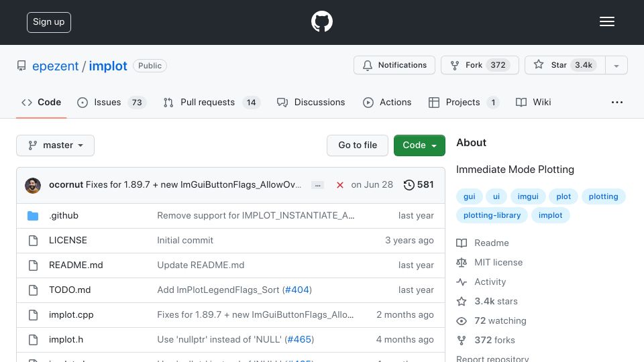Click the implot.h file icon
The height and width of the screenshot is (362, 644).
click(34, 339)
